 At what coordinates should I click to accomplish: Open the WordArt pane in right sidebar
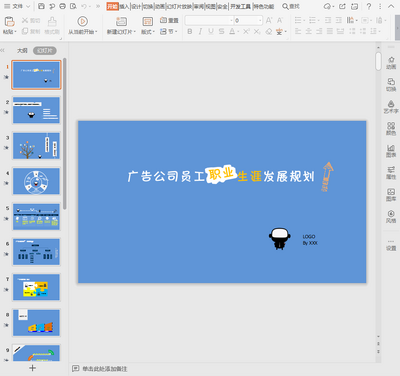pyautogui.click(x=391, y=107)
